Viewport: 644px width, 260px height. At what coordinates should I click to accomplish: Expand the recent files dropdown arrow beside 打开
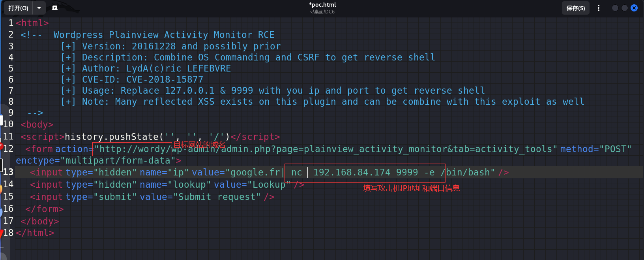coord(39,8)
